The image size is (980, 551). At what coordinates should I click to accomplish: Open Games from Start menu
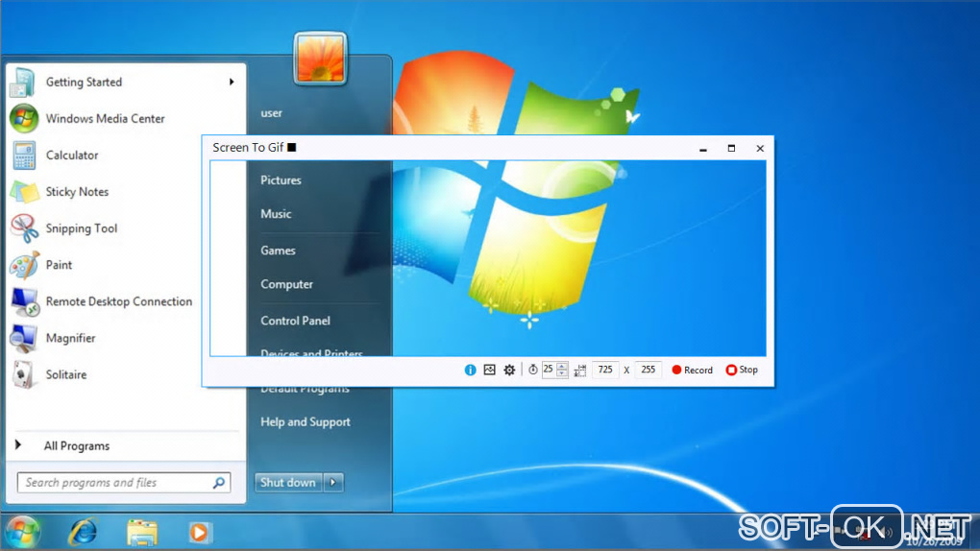pyautogui.click(x=278, y=251)
